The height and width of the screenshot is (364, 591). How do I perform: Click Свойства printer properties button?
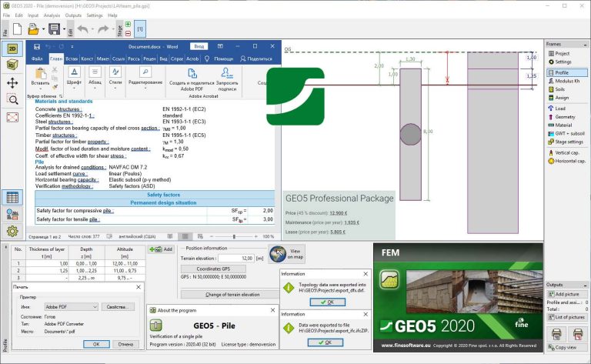pos(118,307)
